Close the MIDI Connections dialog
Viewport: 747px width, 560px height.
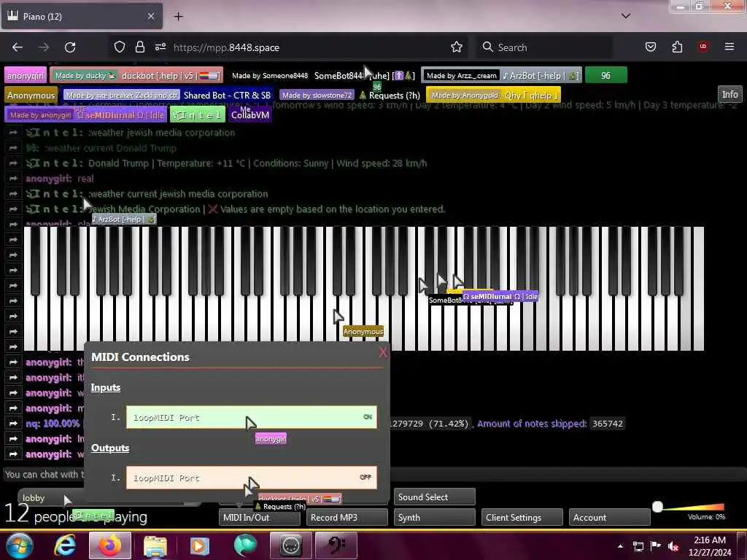point(382,352)
